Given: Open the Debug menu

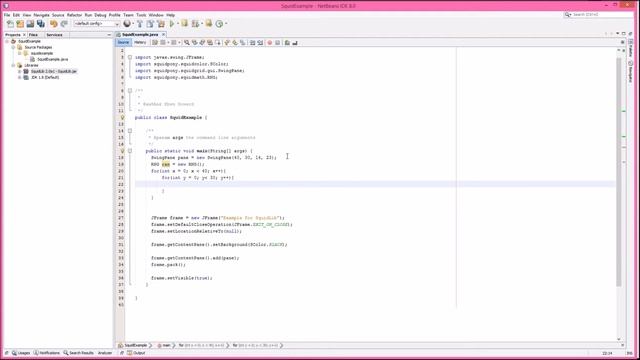Looking at the screenshot, I should [x=100, y=15].
